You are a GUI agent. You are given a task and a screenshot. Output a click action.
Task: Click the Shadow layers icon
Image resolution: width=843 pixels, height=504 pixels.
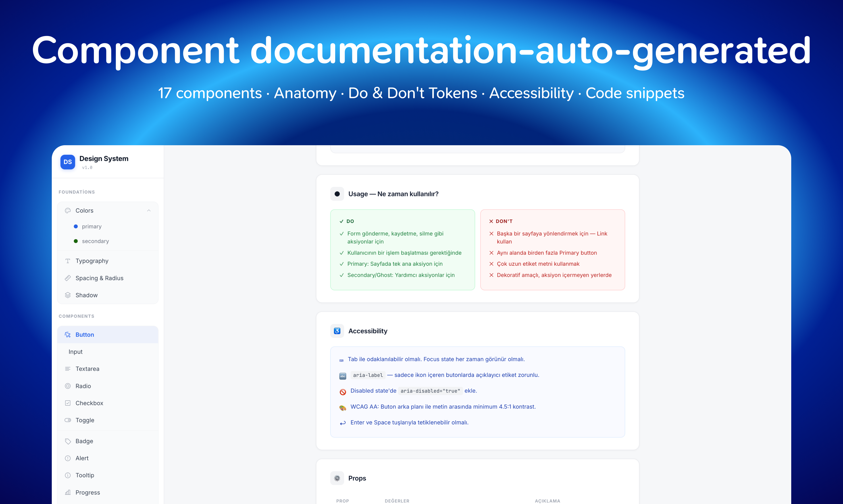[68, 295]
